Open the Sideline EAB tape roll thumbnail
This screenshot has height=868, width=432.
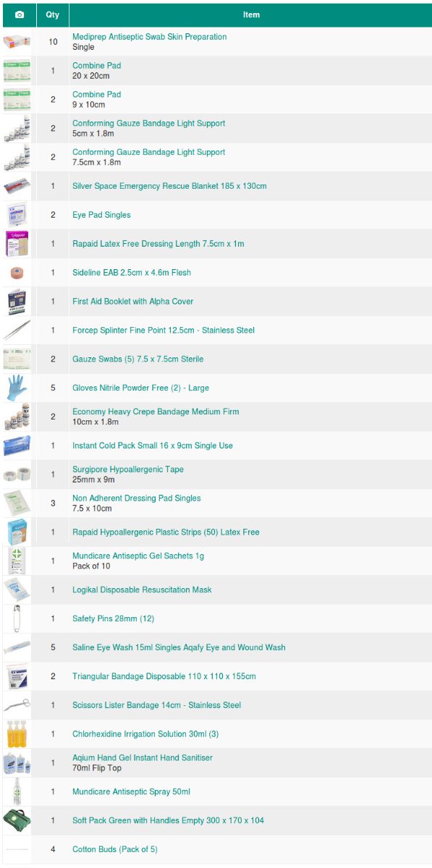(x=17, y=273)
